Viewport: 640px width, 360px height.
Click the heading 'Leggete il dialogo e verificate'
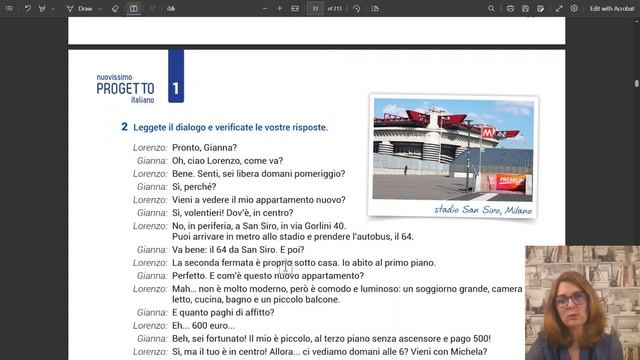[x=231, y=127]
